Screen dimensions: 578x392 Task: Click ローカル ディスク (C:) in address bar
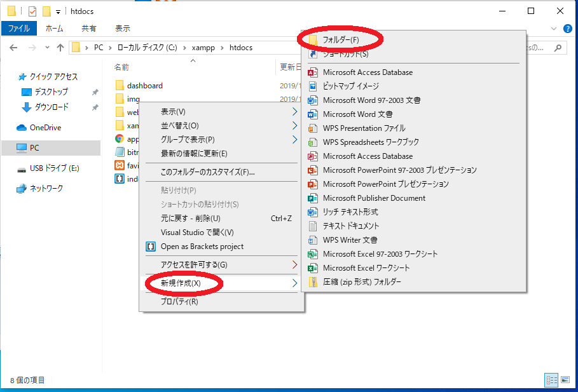[147, 48]
